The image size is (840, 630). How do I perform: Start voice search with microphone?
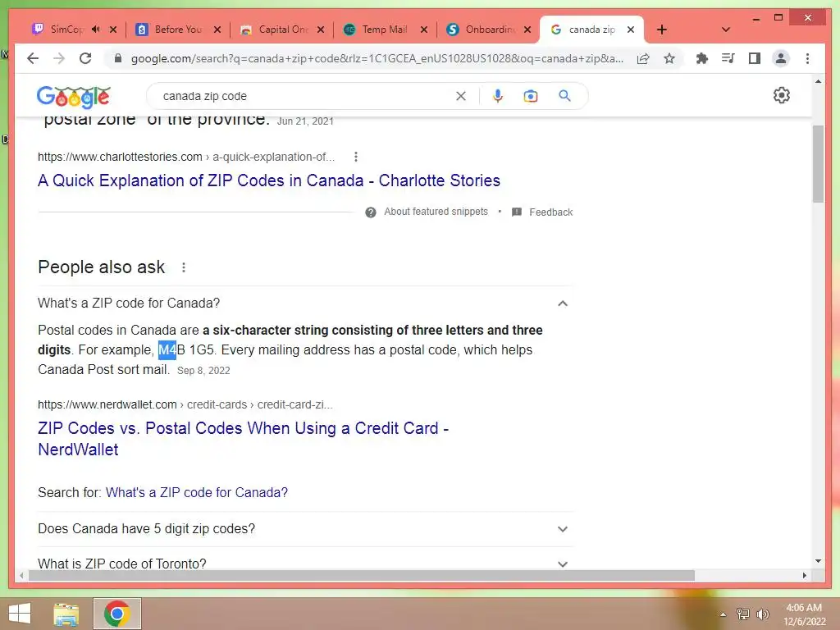click(x=498, y=96)
